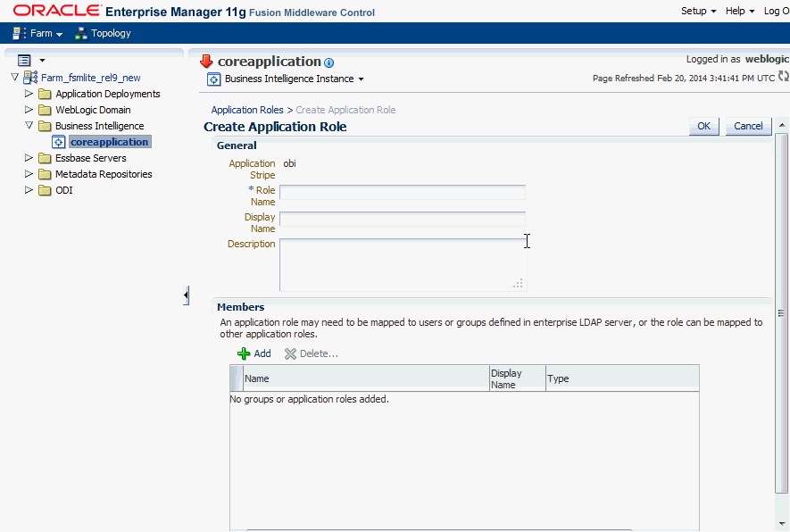Click the members table select-all corner cell
Screen dimensions: 790x532
[x=237, y=378]
